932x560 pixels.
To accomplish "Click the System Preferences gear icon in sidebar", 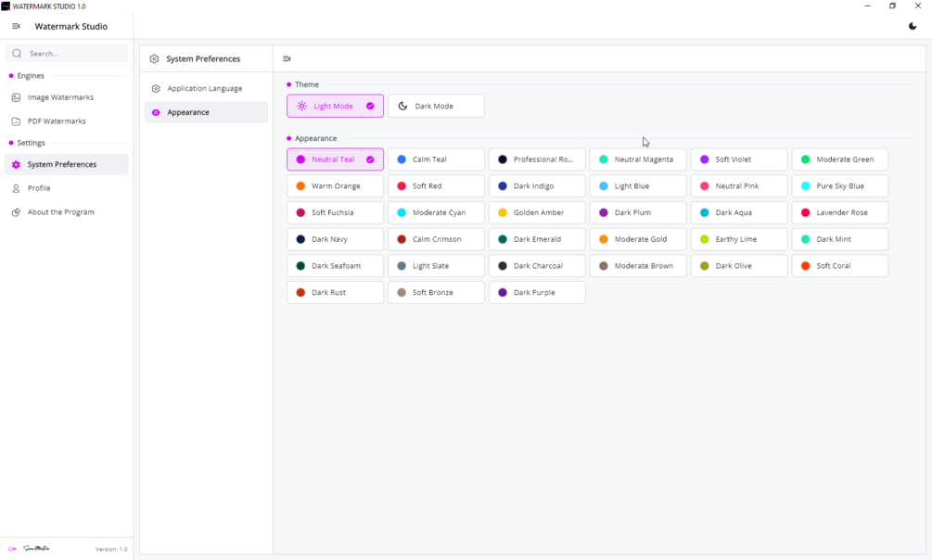I will (16, 165).
